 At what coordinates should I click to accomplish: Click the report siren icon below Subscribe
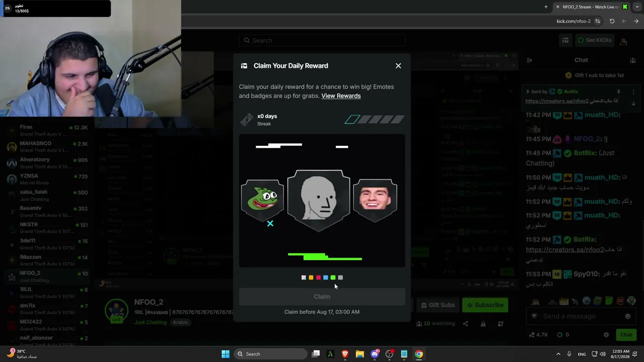(x=483, y=324)
